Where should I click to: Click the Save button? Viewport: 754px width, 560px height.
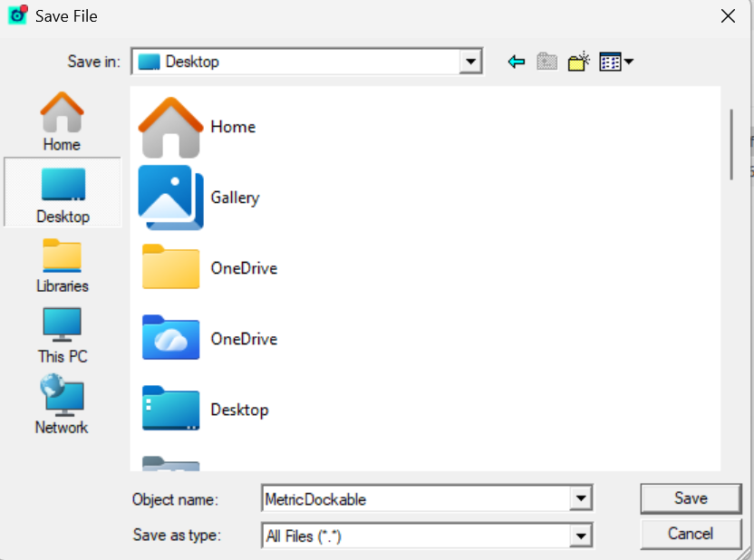click(691, 497)
